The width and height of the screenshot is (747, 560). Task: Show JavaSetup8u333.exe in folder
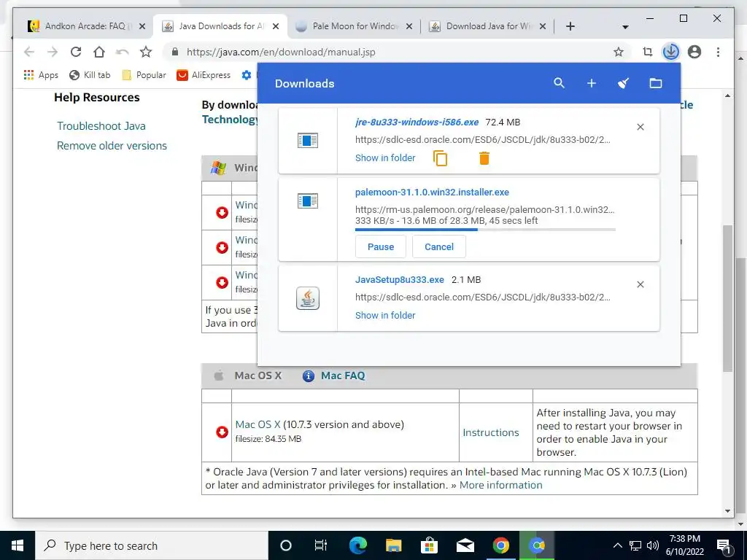click(x=385, y=315)
